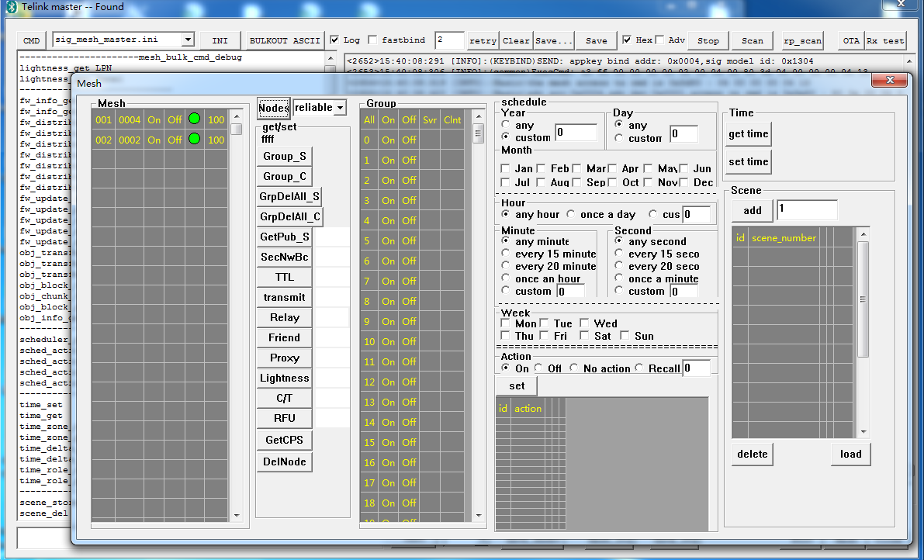Check the Dec month checkbox
924x560 pixels.
[683, 182]
